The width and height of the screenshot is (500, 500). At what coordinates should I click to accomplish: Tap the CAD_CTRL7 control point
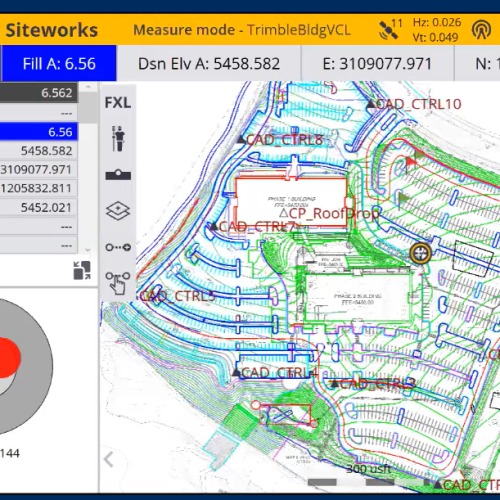pos(213,227)
